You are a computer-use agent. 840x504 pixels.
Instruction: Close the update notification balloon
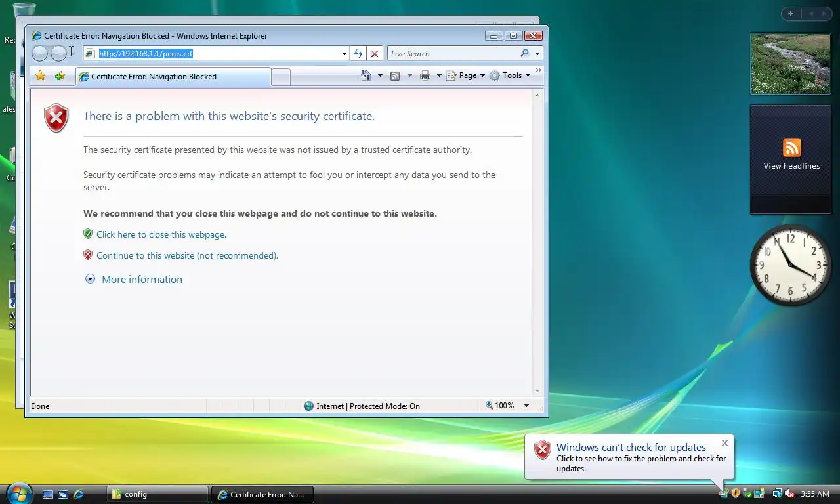point(724,443)
